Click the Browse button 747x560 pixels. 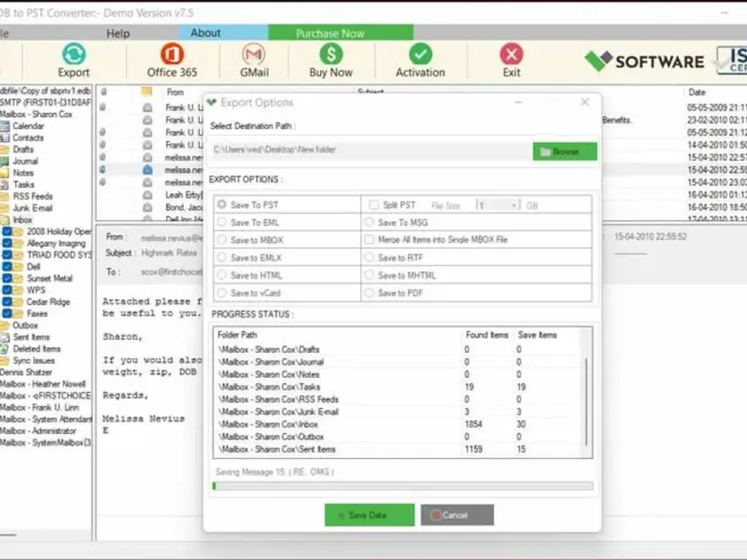point(565,152)
